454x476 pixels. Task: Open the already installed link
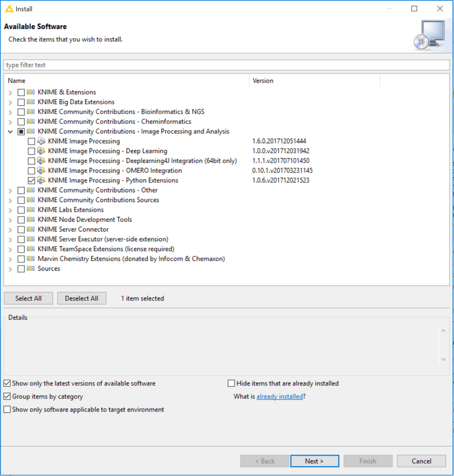click(280, 397)
